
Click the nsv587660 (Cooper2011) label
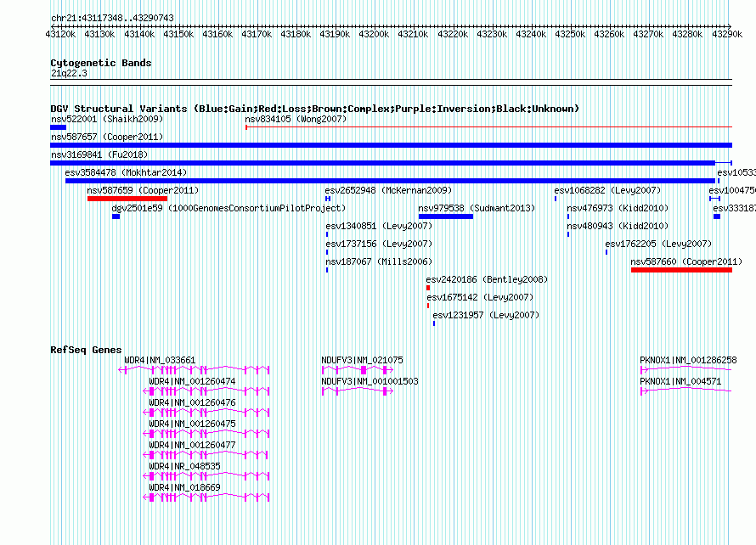pos(686,261)
